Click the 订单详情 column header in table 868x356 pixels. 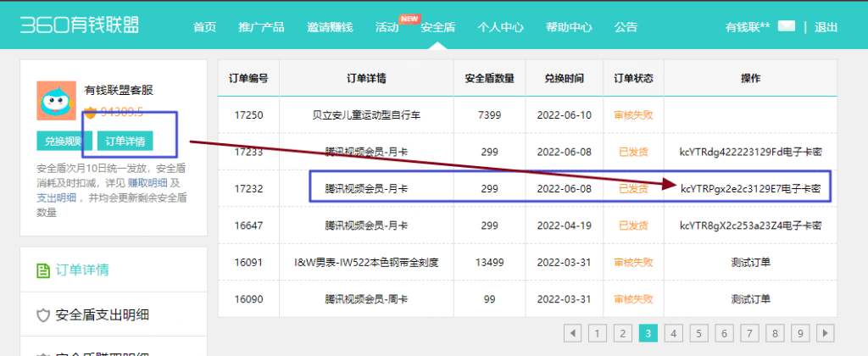tap(366, 79)
